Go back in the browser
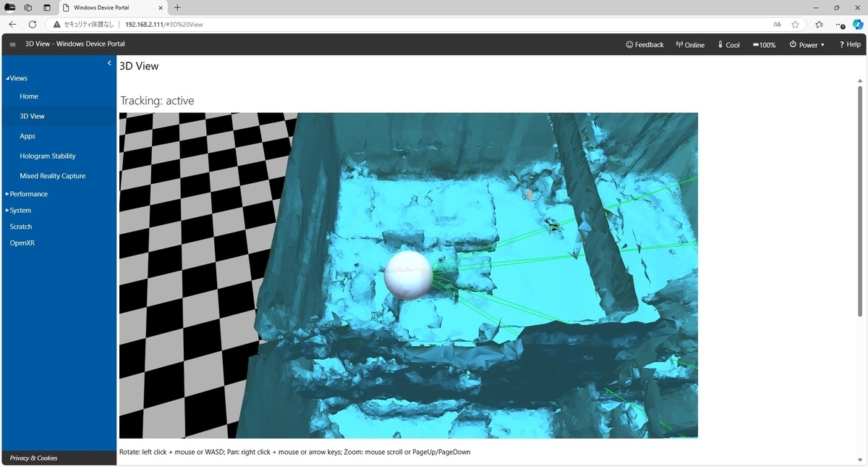The width and height of the screenshot is (868, 467). (12, 24)
